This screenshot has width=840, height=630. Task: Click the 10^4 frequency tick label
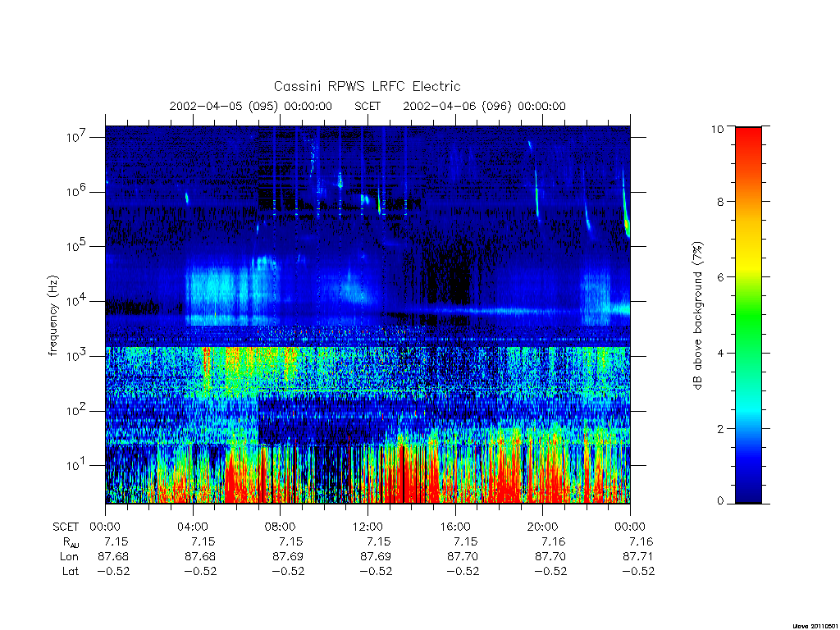[77, 301]
